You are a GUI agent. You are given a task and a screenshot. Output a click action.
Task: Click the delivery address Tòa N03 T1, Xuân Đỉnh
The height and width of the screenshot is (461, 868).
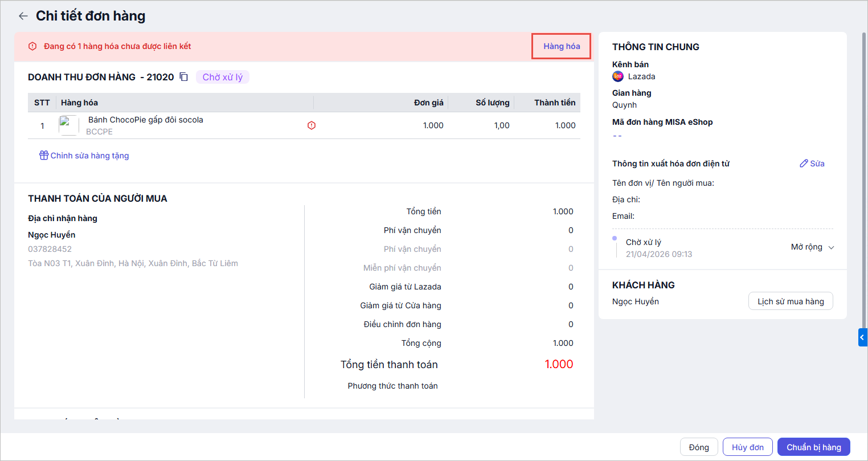tap(133, 263)
